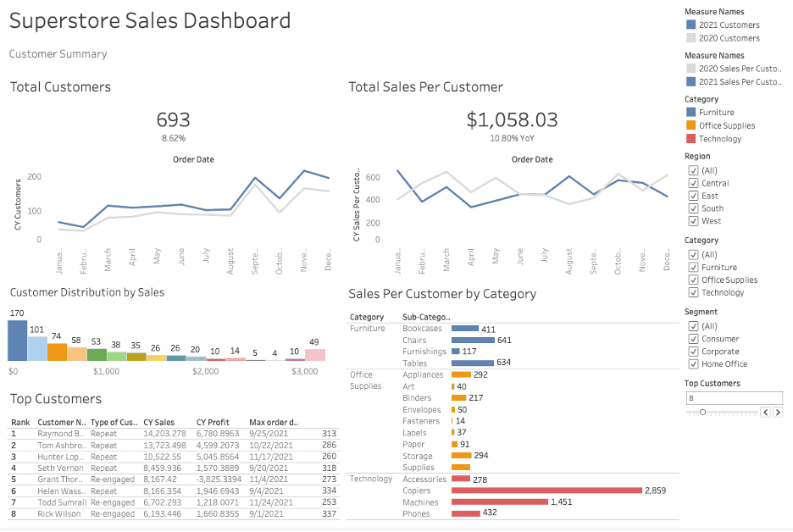Click the 2020 Sales Per Customer legend swatch
793x532 pixels.
(690, 69)
